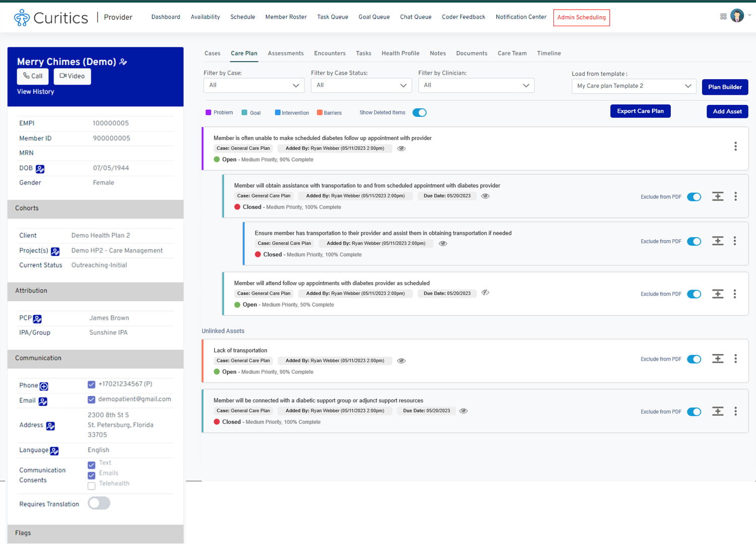
Task: Toggle Exclude from PDF for diabetic support group goal
Action: (x=694, y=412)
